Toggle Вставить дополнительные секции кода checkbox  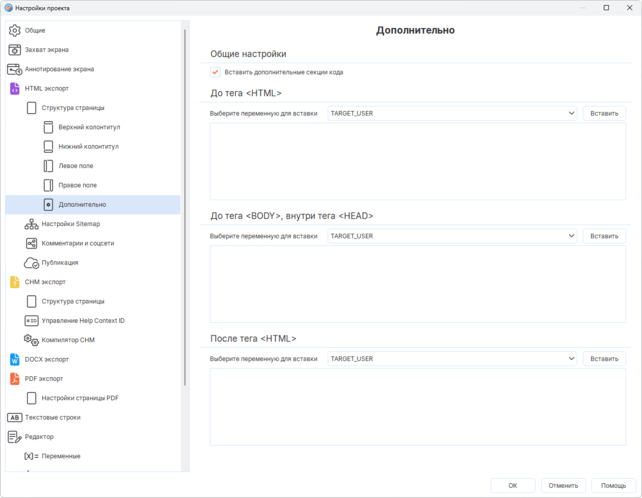pos(215,72)
